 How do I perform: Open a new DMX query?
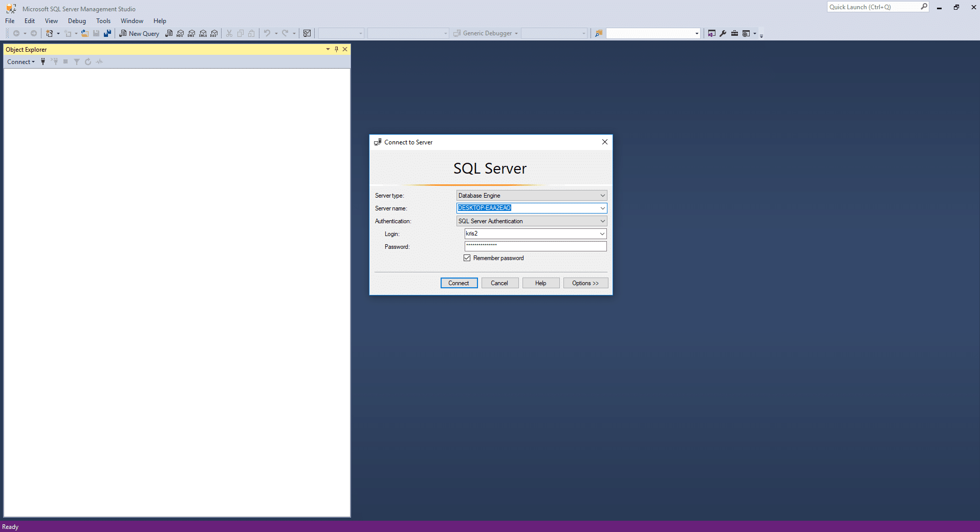[191, 33]
